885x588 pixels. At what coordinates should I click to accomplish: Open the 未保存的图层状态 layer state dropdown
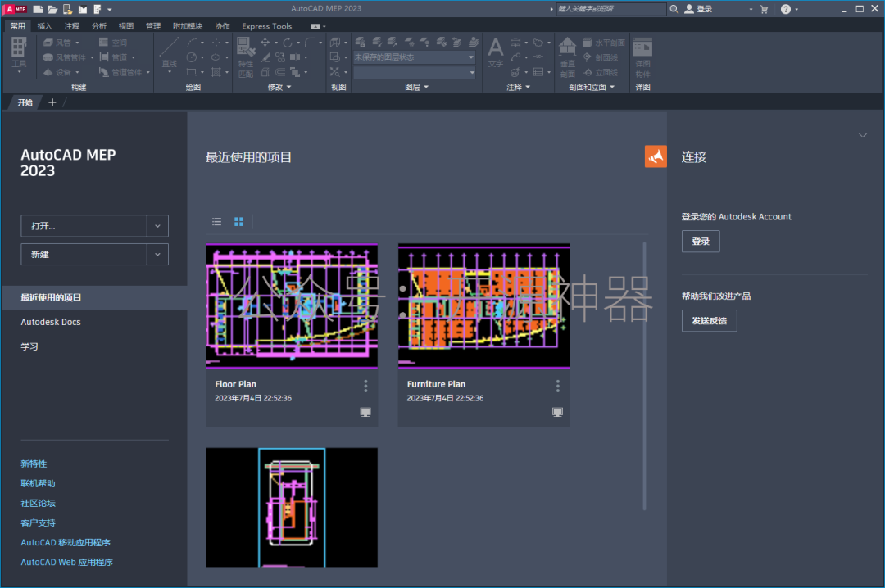pyautogui.click(x=415, y=57)
